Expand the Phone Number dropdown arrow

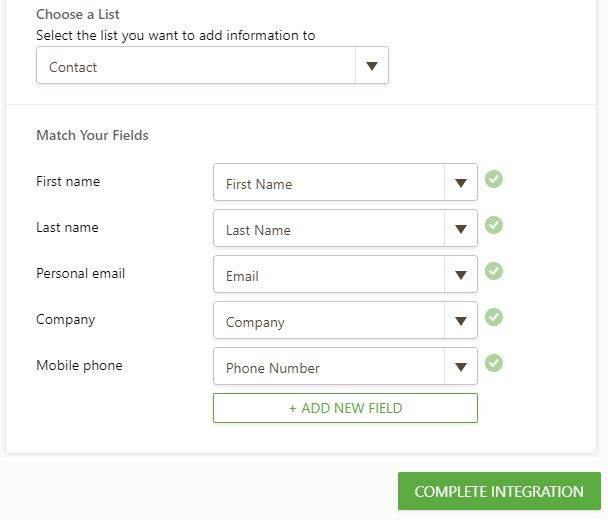pos(461,367)
